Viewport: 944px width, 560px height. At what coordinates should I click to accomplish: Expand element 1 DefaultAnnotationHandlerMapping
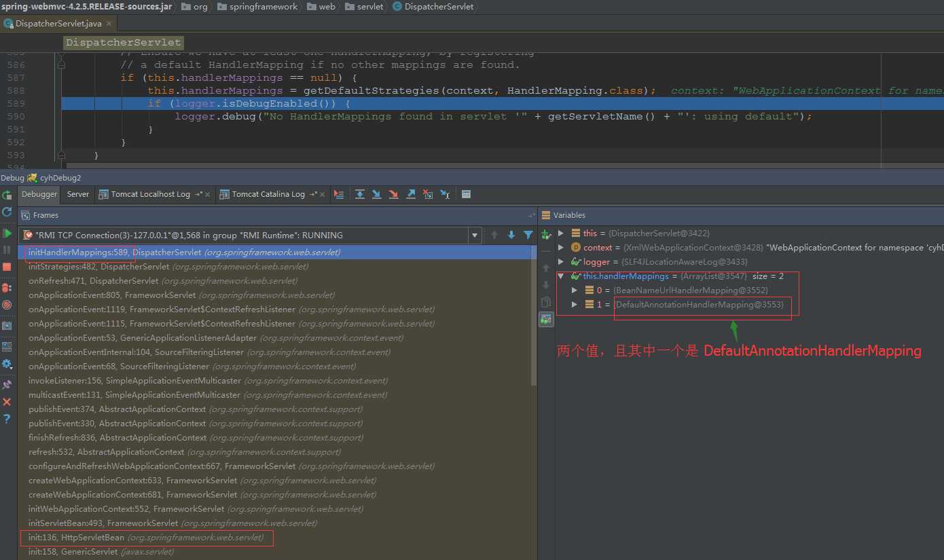click(x=575, y=305)
